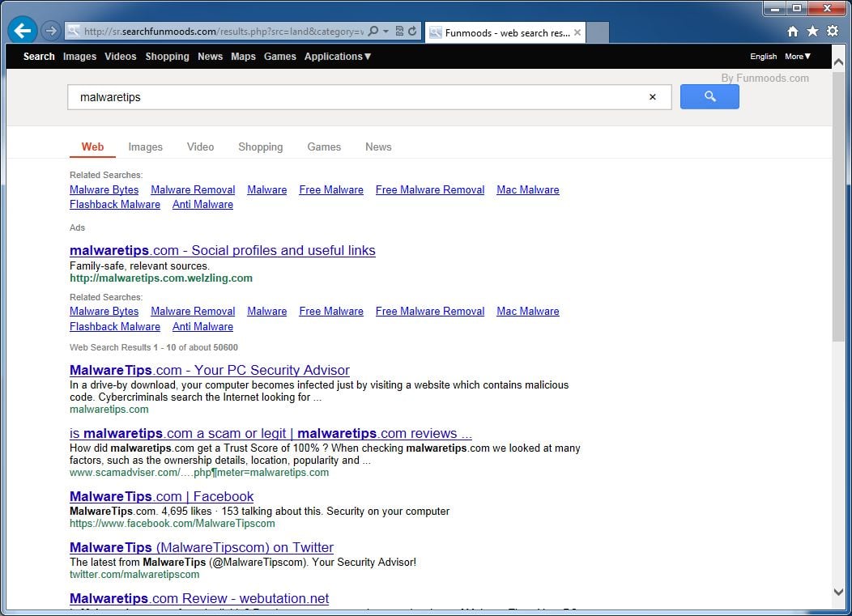Switch to the Games results tab

324,147
